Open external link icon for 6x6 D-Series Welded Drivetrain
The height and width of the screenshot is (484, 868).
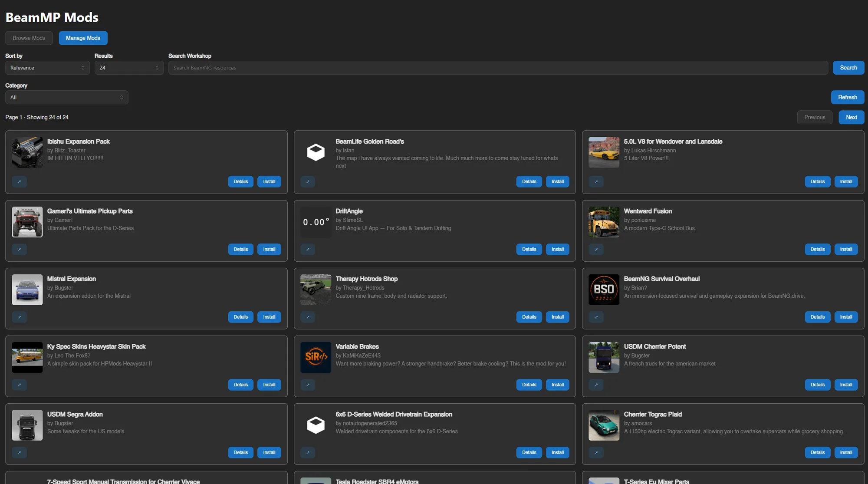[x=308, y=452]
